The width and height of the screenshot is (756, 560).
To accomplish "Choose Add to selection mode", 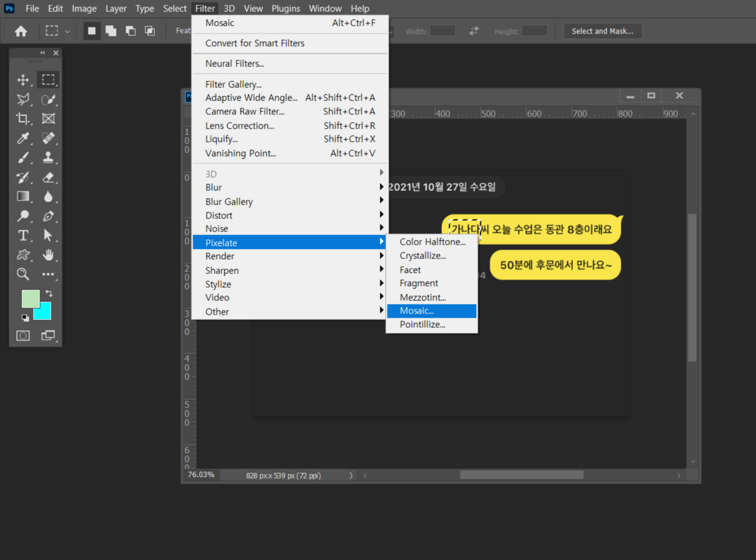I will [111, 31].
